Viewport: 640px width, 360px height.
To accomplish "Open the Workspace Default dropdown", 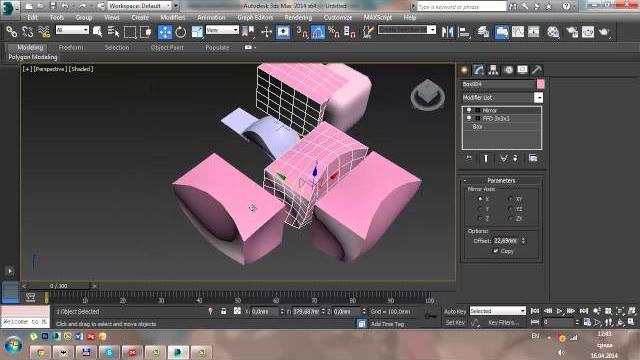I will click(140, 6).
